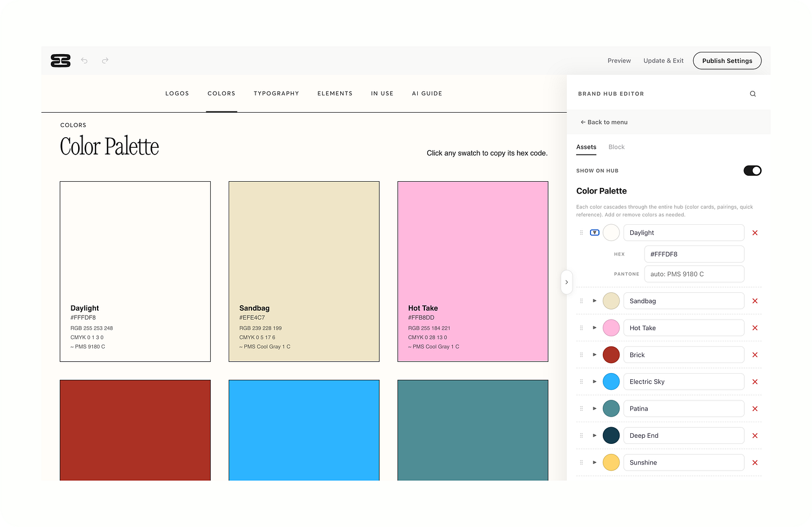This screenshot has height=527, width=812.
Task: Grab the Daylight row drag handle
Action: (582, 233)
